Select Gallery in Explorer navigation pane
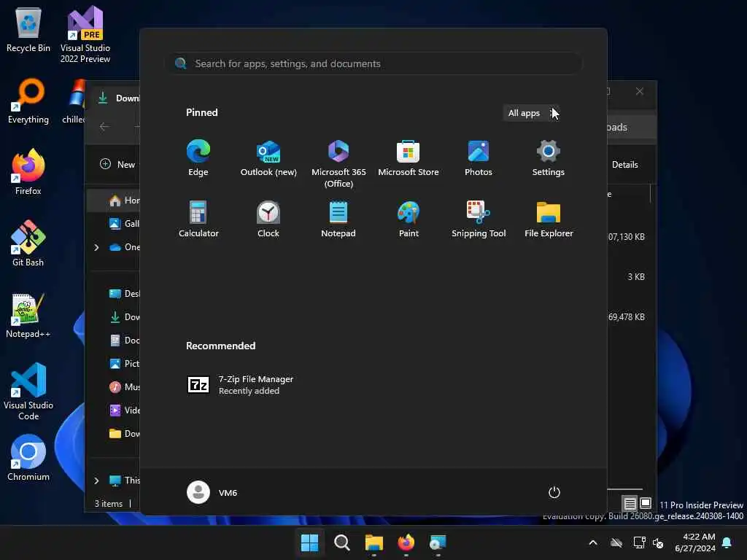This screenshot has width=747, height=560. point(124,224)
